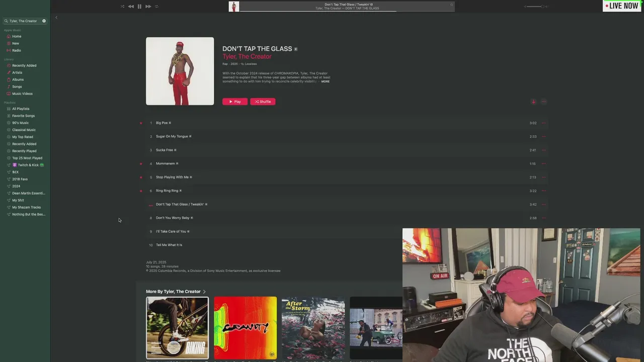Toggle the favorite star on Mommanem
The image size is (644, 362).
click(x=141, y=164)
